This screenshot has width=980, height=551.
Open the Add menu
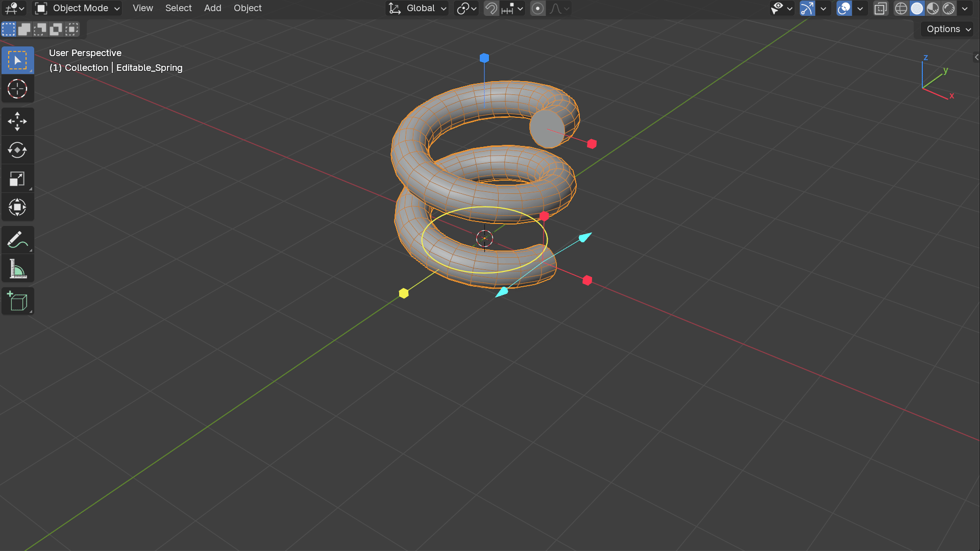coord(212,8)
